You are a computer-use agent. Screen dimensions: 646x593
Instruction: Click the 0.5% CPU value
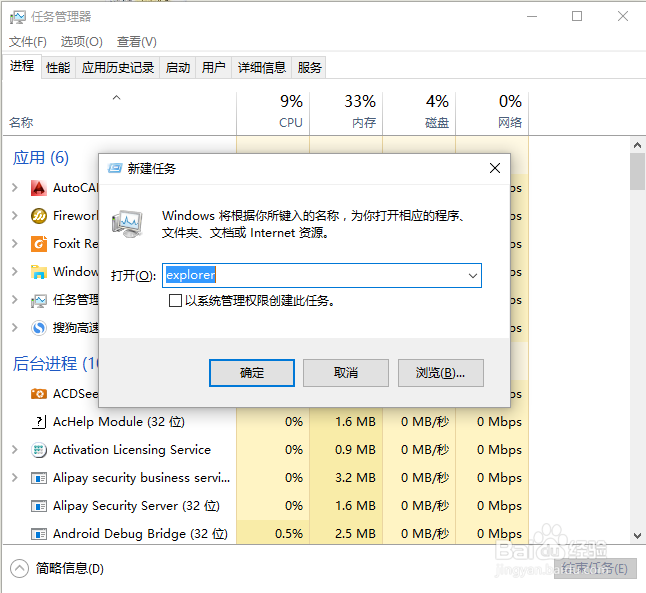pos(289,534)
